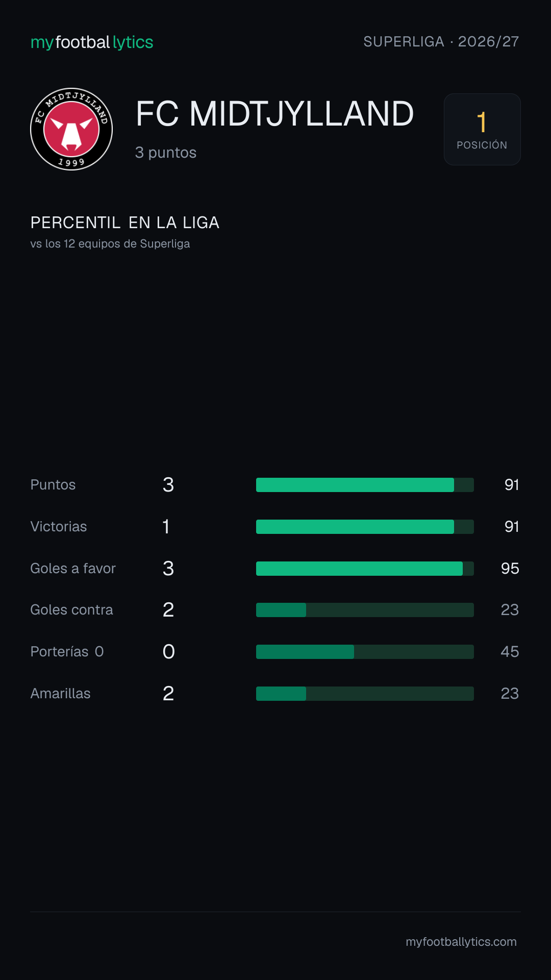The image size is (551, 980).
Task: Select the position 1 badge
Action: tap(482, 129)
